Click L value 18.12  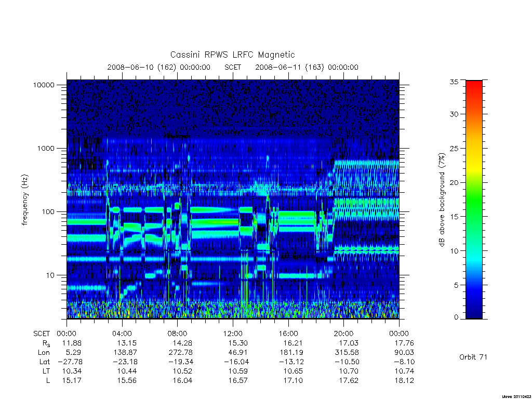coord(404,381)
